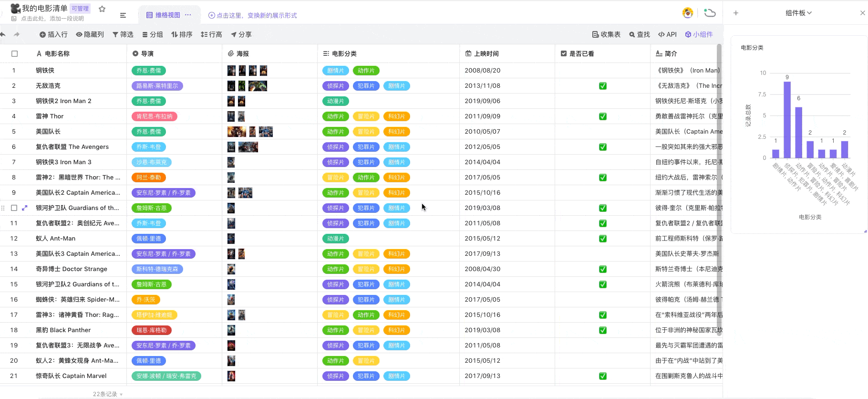The image size is (868, 399).
Task: Click the tallest bar in chart
Action: 787,119
